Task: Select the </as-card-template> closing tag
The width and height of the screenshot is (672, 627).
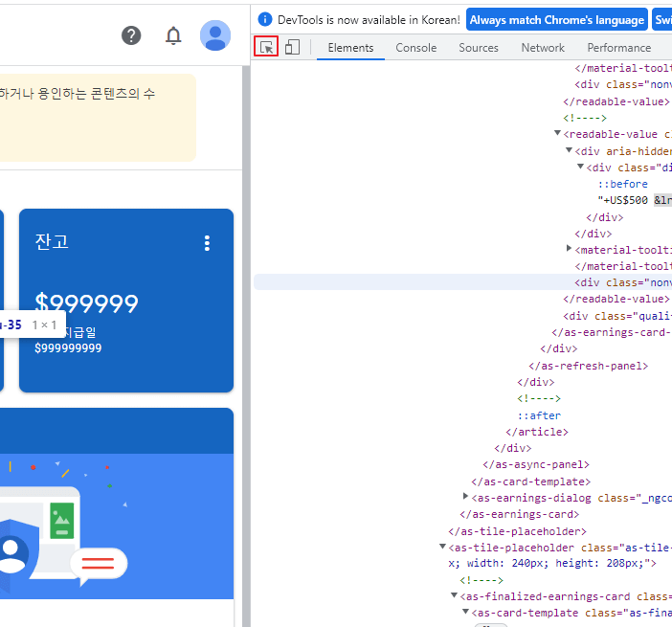Action: click(531, 481)
